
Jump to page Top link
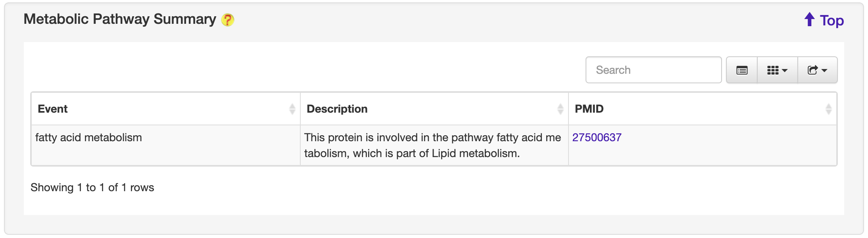click(832, 21)
